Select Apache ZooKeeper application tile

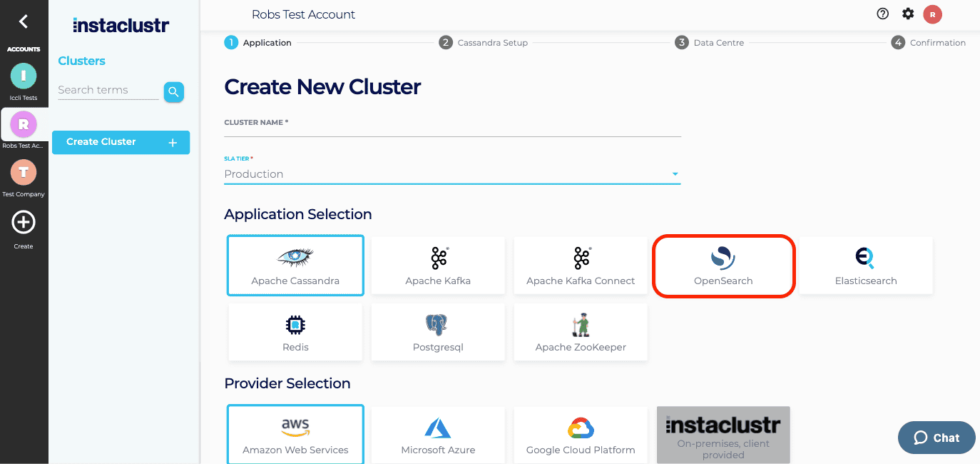pyautogui.click(x=581, y=332)
